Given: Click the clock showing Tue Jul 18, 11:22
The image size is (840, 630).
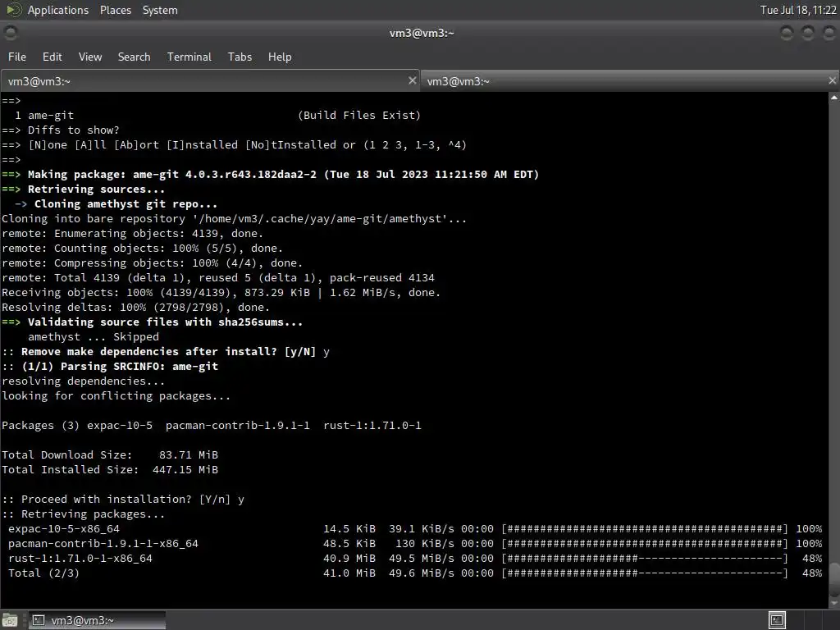Looking at the screenshot, I should coord(798,10).
